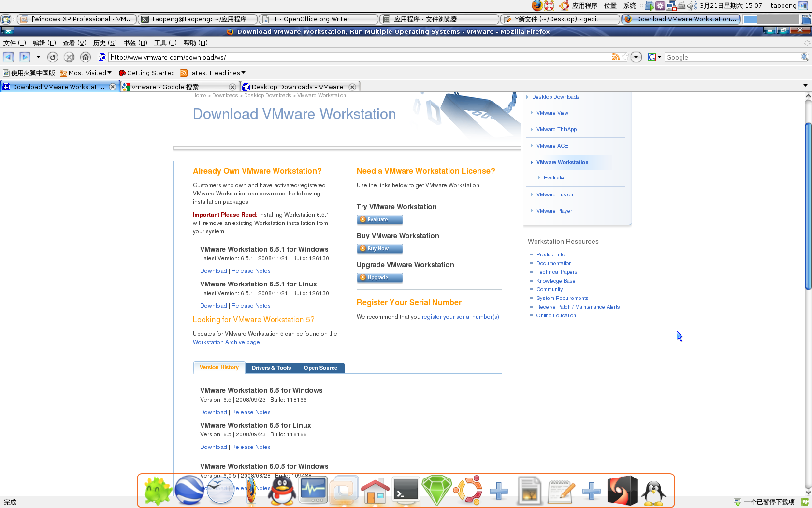This screenshot has height=508, width=812.
Task: Open the Workstation Archive page link
Action: (227, 342)
